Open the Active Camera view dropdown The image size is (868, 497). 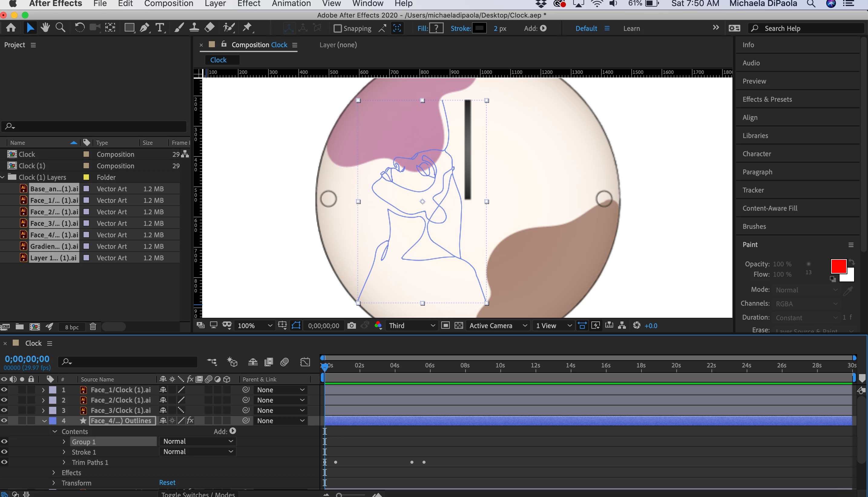tap(498, 326)
